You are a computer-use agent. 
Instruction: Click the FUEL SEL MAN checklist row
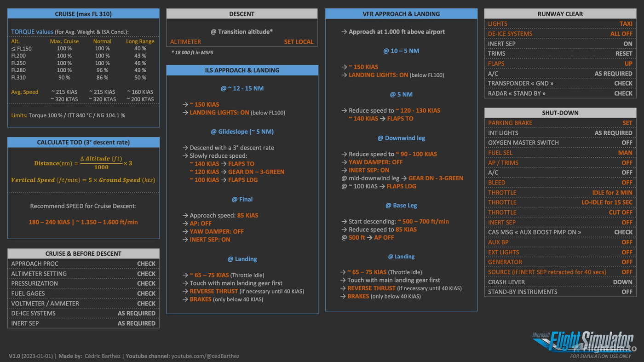(x=560, y=153)
